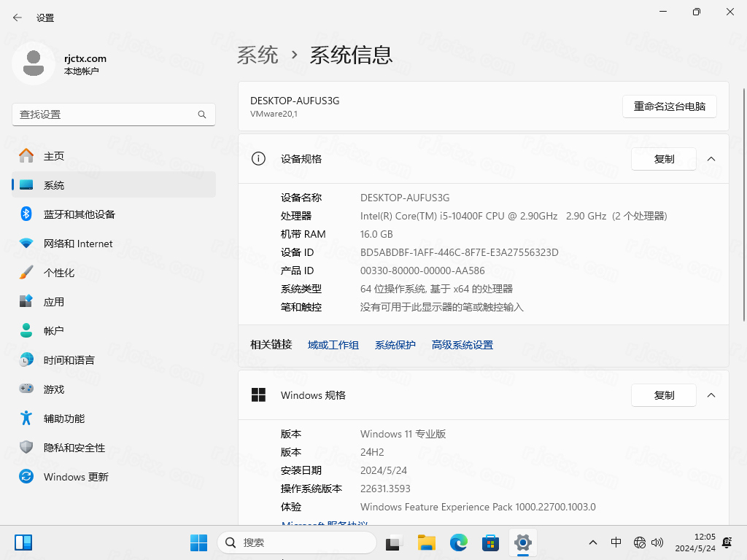The height and width of the screenshot is (560, 747).
Task: Open the Bluetooth icon for 蓝牙和其他设备
Action: (26, 214)
